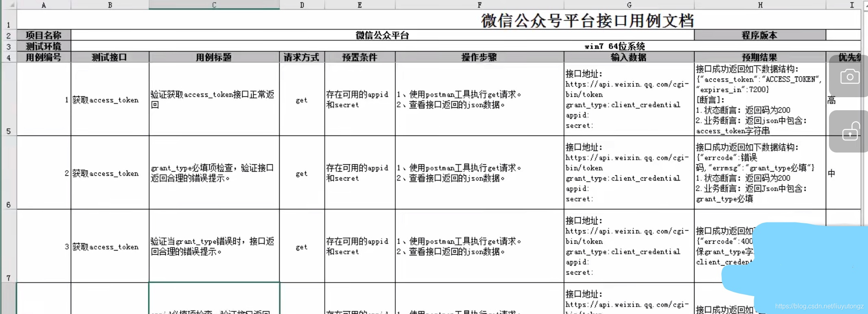
Task: Click the 预置条件 header cell
Action: pyautogui.click(x=360, y=57)
